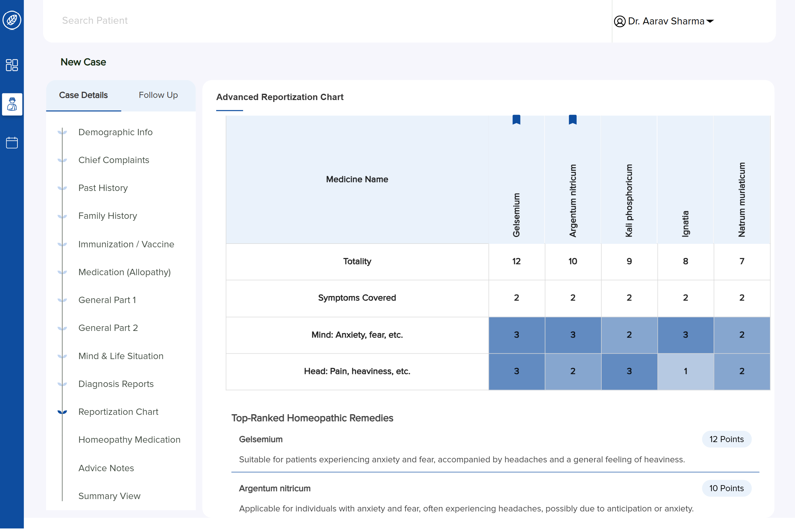Select the Case Details tab
Screen dimensions: 795x532
[x=83, y=95]
